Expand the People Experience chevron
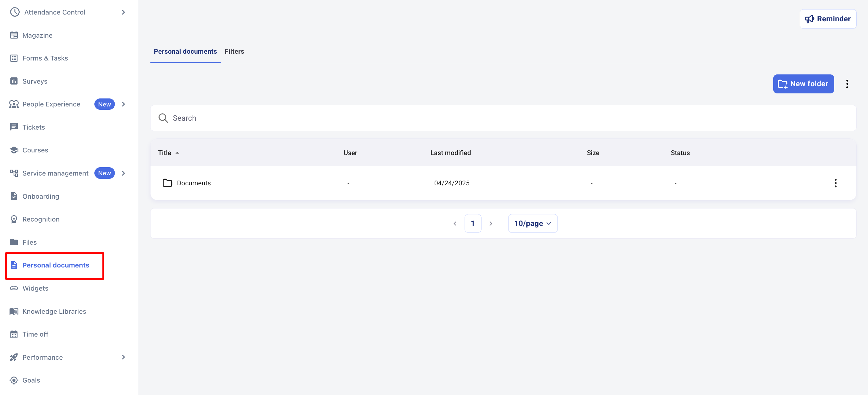Screen dimensions: 868x395 [123, 104]
